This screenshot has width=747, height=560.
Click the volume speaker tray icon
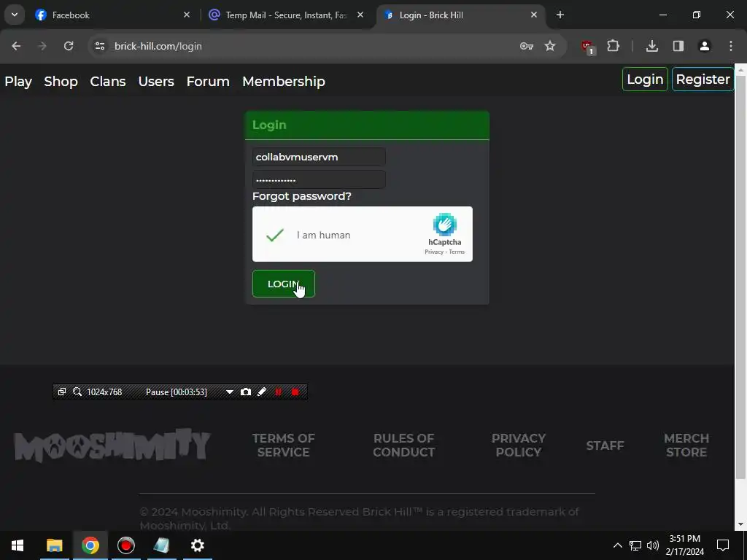(x=653, y=545)
